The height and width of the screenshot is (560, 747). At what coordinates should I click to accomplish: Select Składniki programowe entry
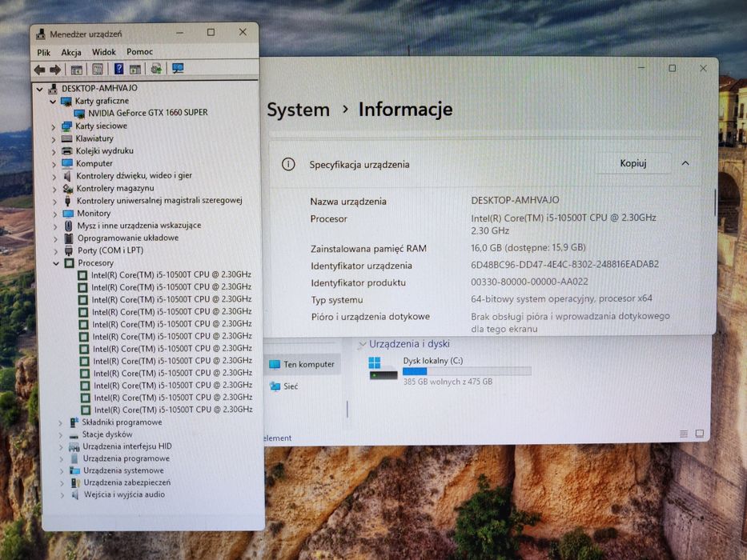pos(122,422)
